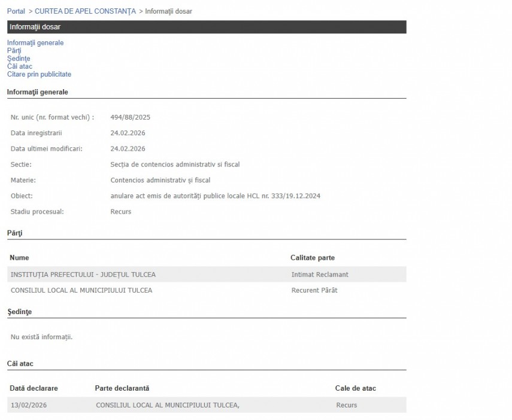
Task: Click the Cale de atac column header
Action: pos(355,388)
